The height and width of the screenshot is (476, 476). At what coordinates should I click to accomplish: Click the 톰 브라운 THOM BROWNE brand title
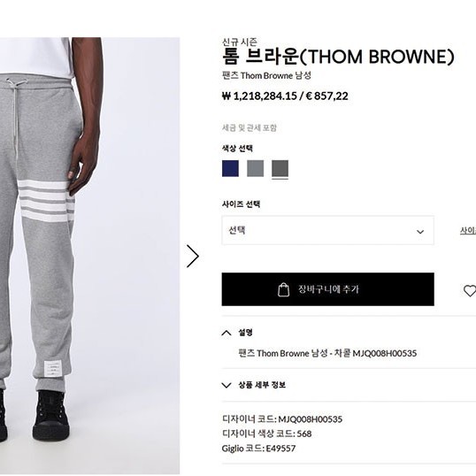coord(338,57)
